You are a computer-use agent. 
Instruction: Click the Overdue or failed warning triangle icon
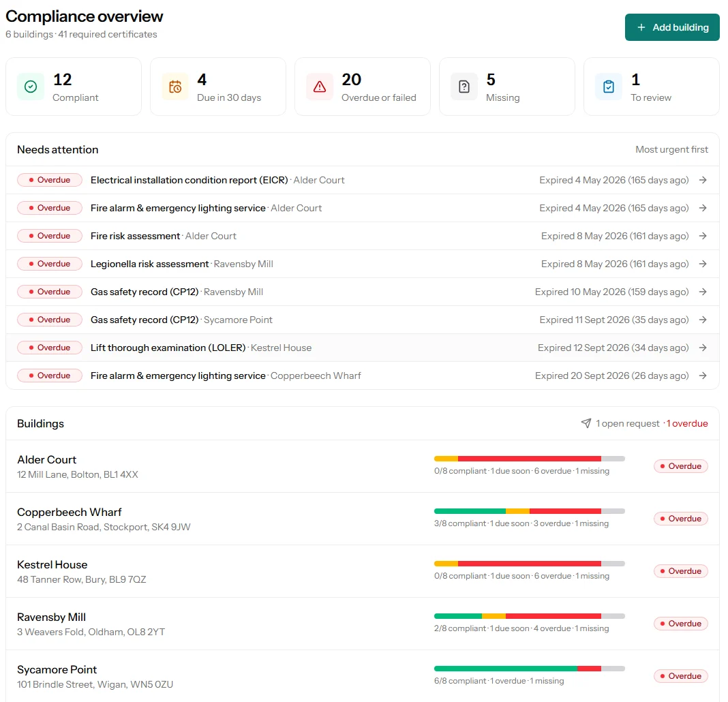[320, 87]
